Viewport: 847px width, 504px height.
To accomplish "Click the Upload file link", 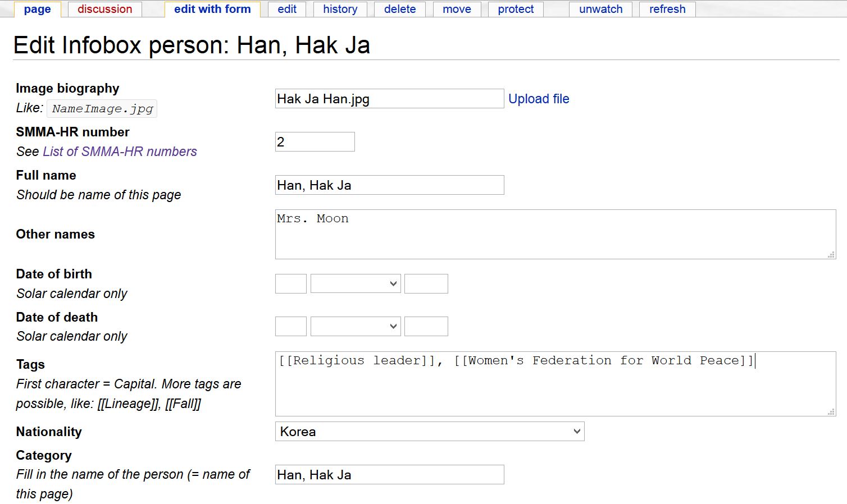I will [x=538, y=99].
